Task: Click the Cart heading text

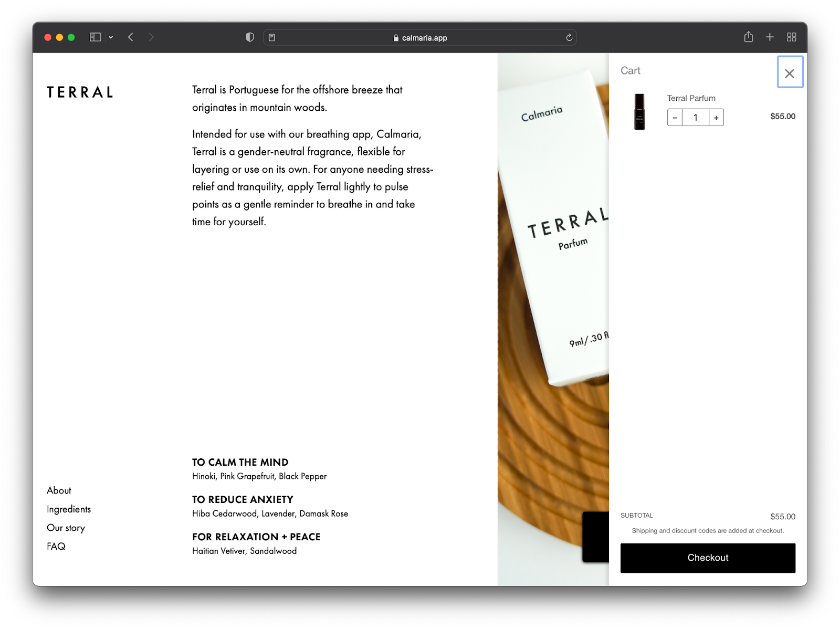Action: pos(631,71)
